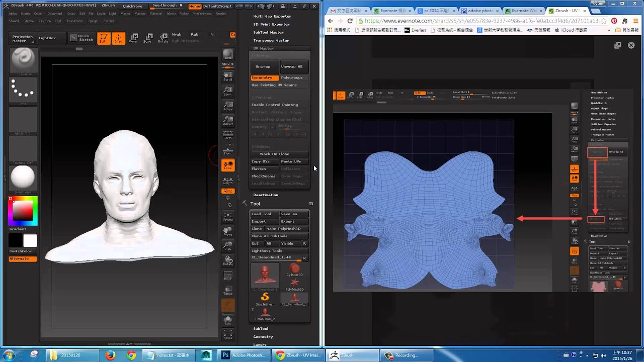Toggle Local symmetry mode button
The image size is (644, 362).
coord(228,165)
